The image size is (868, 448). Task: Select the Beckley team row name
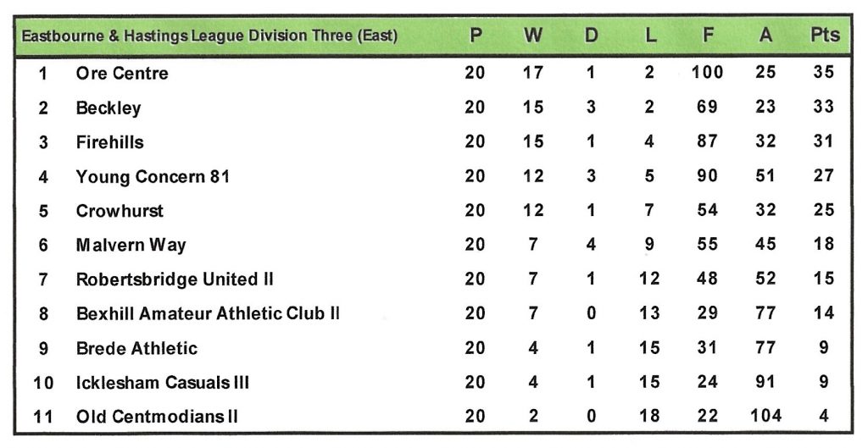point(108,108)
